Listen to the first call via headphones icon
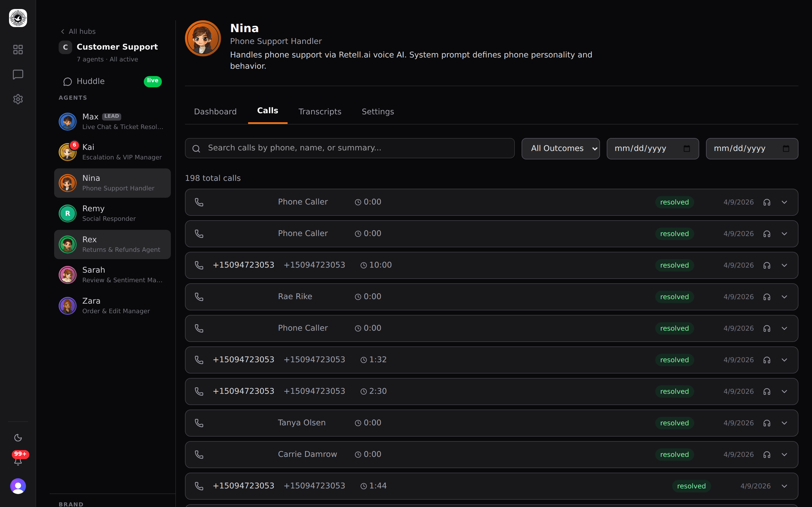The width and height of the screenshot is (812, 507). pos(767,202)
